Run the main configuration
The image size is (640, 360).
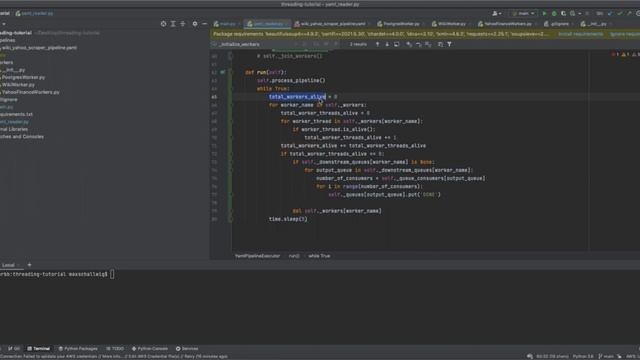click(544, 13)
